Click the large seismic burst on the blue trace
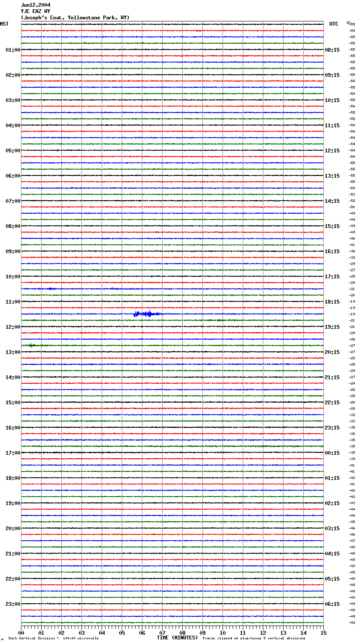The height and width of the screenshot is (644, 357). 147,314
